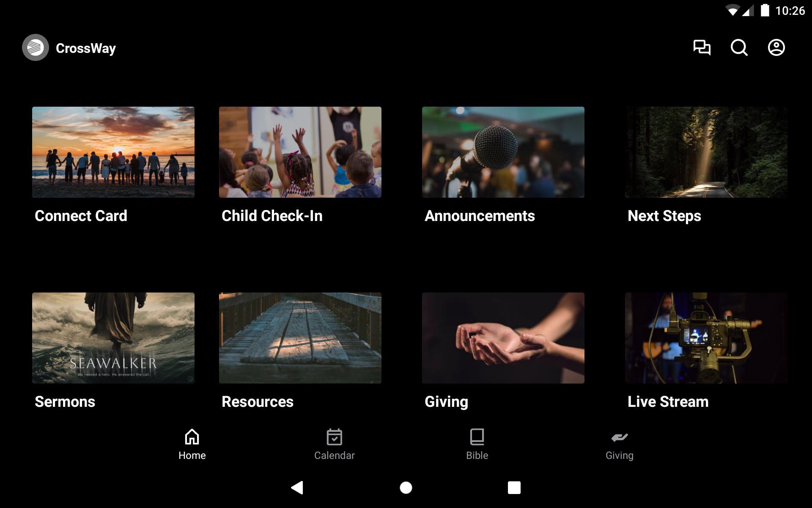Open the user profile icon

click(x=776, y=47)
